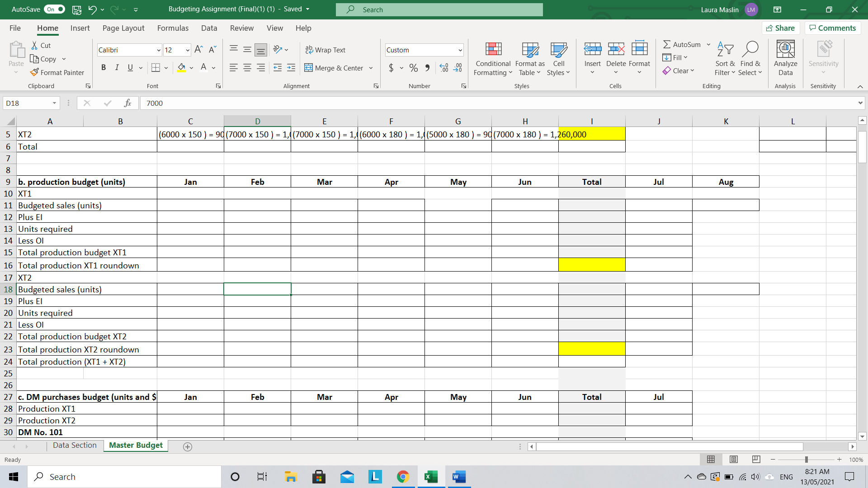Toggle Wrap Text for the cell

(325, 50)
